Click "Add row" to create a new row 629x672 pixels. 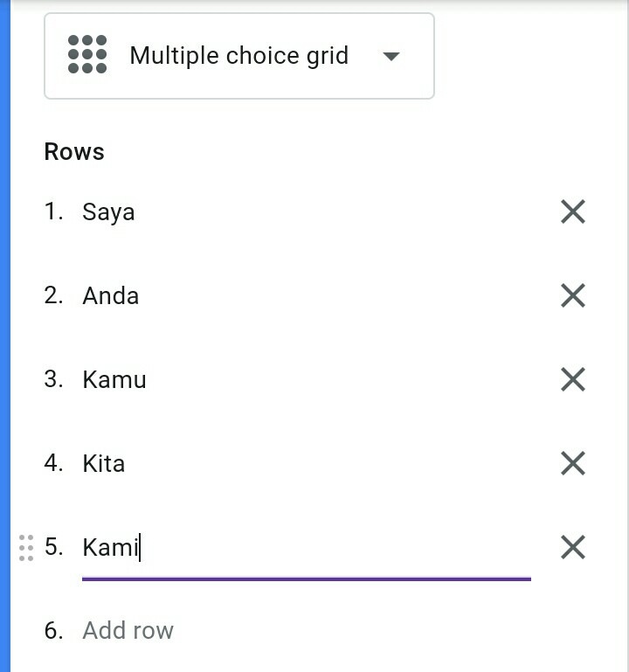(x=128, y=631)
